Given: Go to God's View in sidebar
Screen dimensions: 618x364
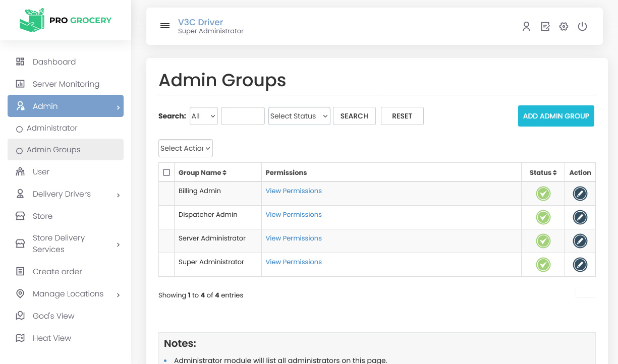Looking at the screenshot, I should (x=53, y=316).
